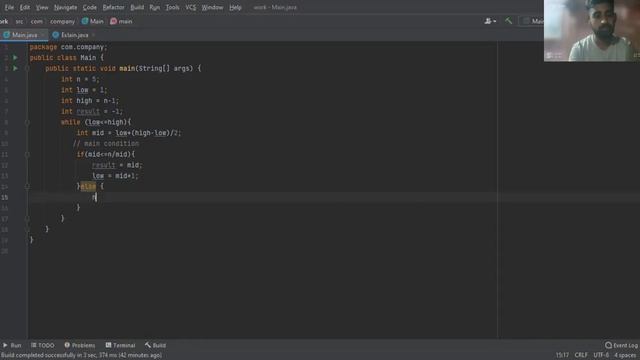Screen dimensions: 640x360
Task: Click the Main class breadcrumb
Action: 93,21
